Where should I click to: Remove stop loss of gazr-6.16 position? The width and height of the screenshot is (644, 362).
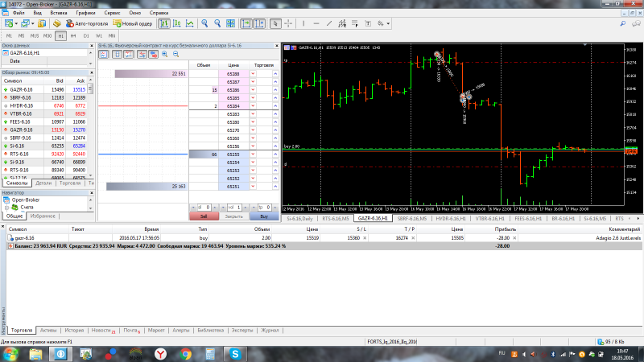coord(365,238)
